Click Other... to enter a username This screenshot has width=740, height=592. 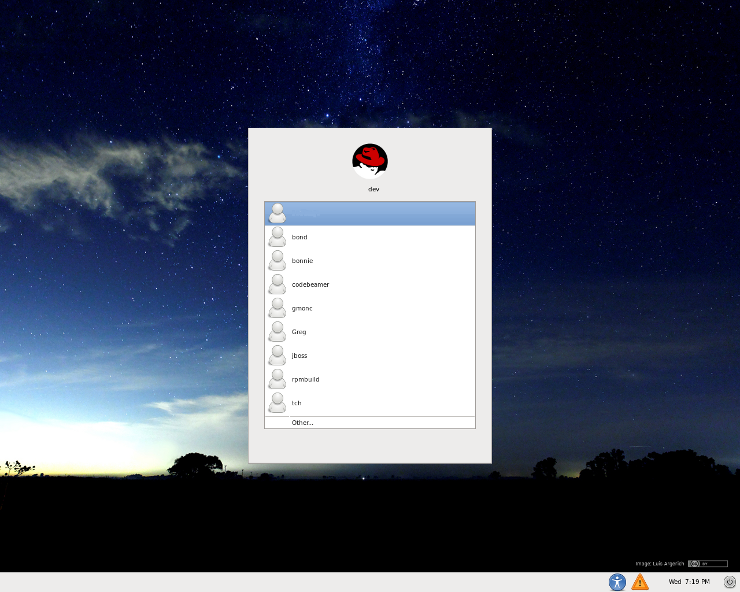coord(302,423)
